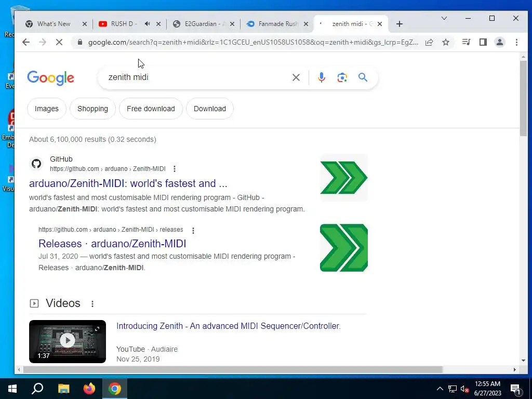The image size is (532, 399).
Task: Stop loading the page
Action: (59, 42)
